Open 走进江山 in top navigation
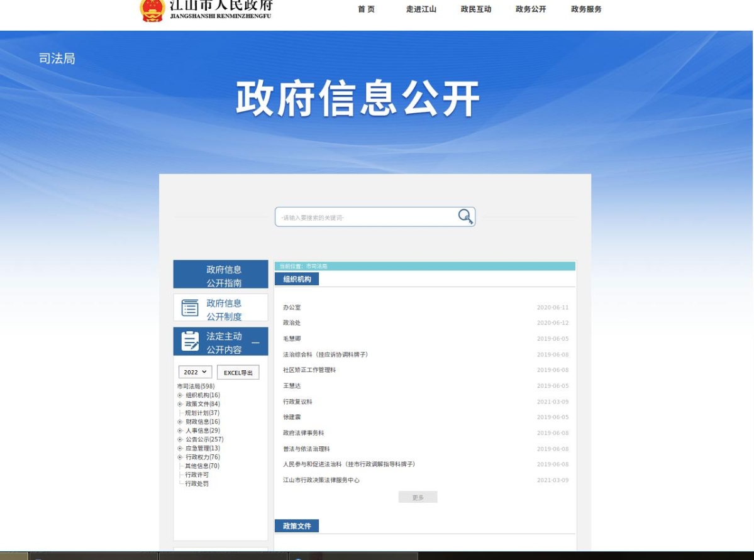Viewport: 754px width, 560px height. click(421, 9)
